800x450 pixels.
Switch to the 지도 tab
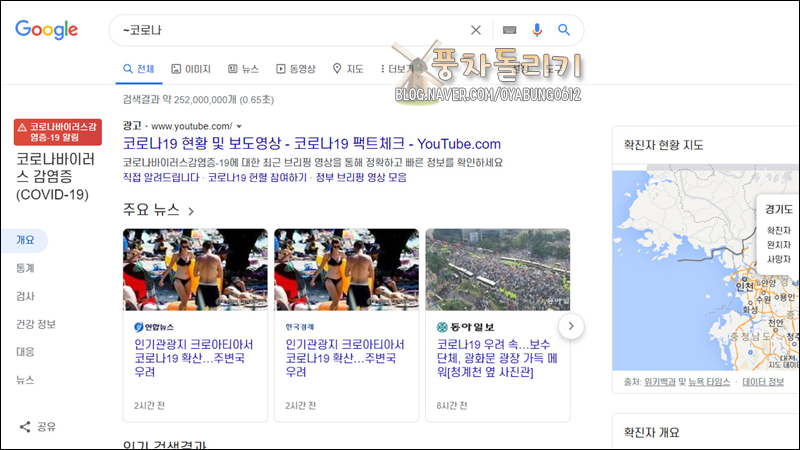coord(348,69)
